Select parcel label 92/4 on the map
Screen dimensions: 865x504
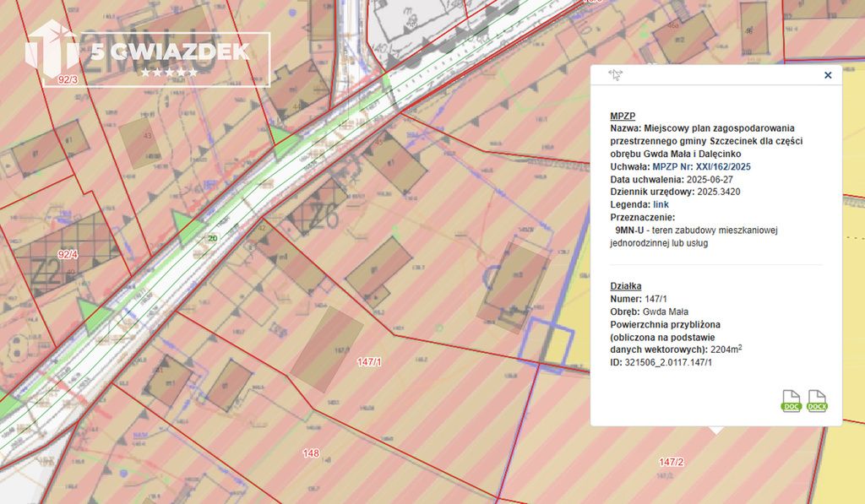coord(68,254)
